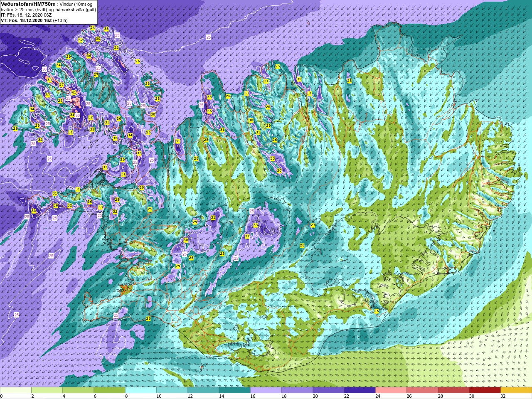The image size is (532, 399).
Task: Select the 10–12 m/s aqua legend swatch
Action: point(172,390)
